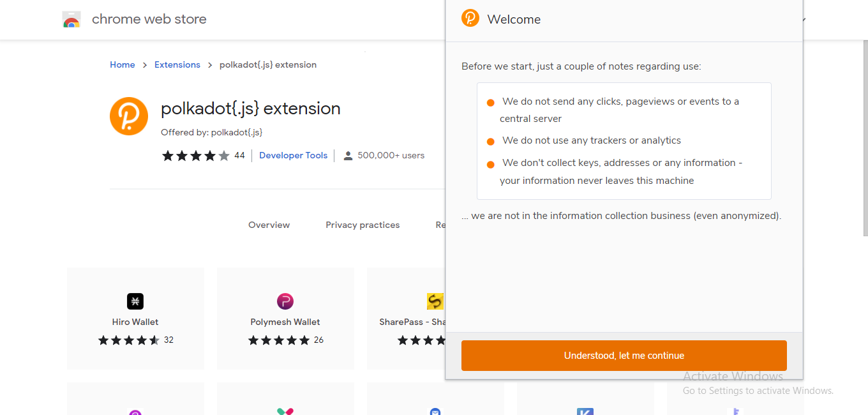
Task: Select the polkadot{.js} extension heading
Action: pyautogui.click(x=251, y=109)
